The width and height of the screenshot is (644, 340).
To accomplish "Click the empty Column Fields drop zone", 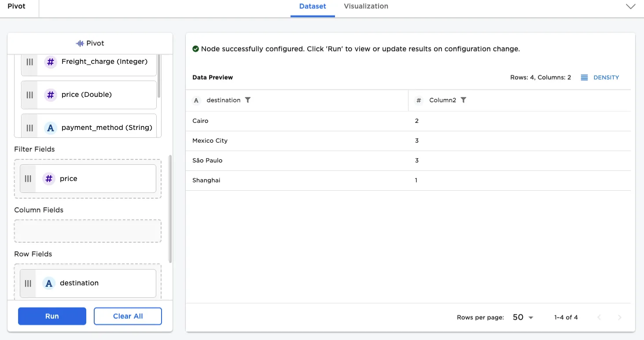I will click(87, 231).
